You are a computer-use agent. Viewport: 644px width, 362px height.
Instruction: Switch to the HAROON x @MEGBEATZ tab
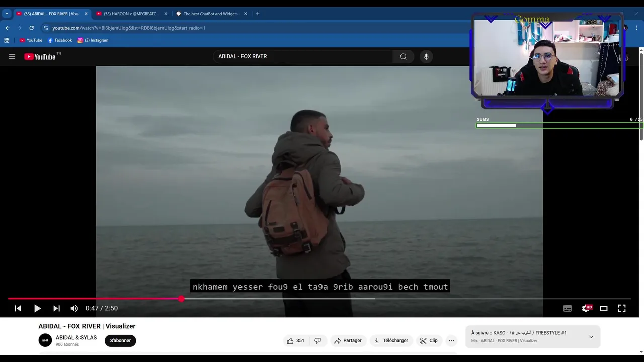click(131, 14)
